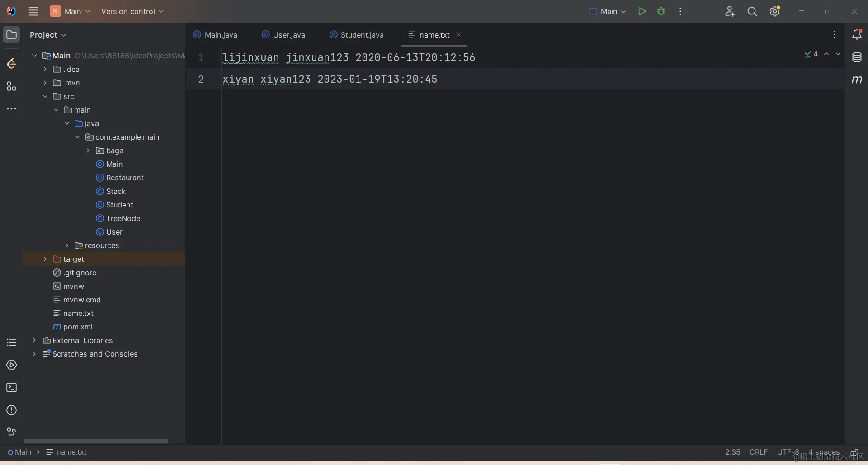Collapse the Main project root
This screenshot has height=465, width=868.
click(34, 56)
